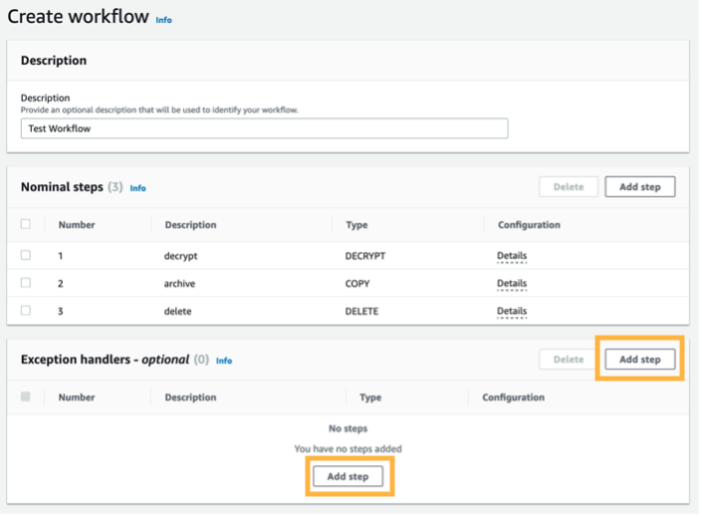The image size is (702, 517).
Task: Open Details for the DELETE step
Action: pos(512,311)
